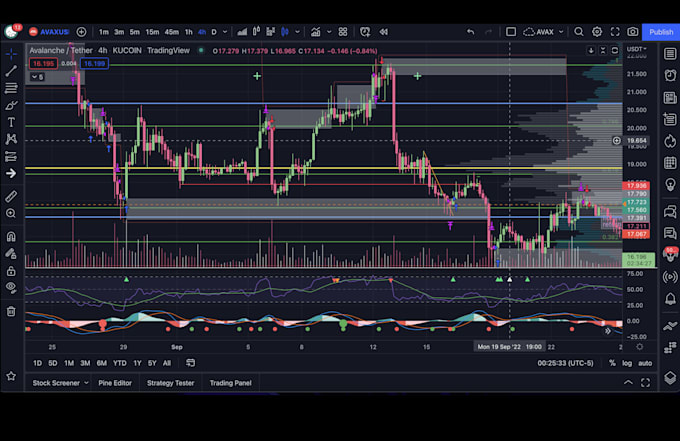Pick the brush drawing tool
Screen dimensions: 680x441
(x=11, y=105)
